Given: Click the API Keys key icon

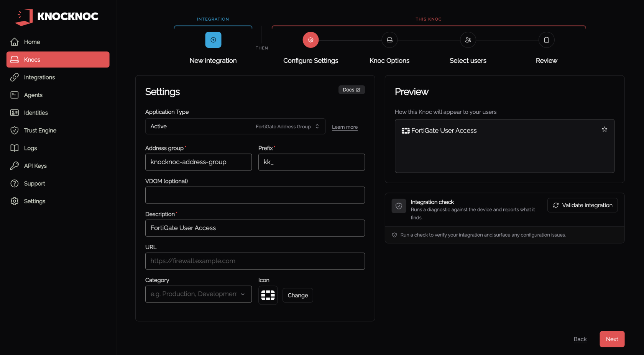Looking at the screenshot, I should pyautogui.click(x=15, y=166).
